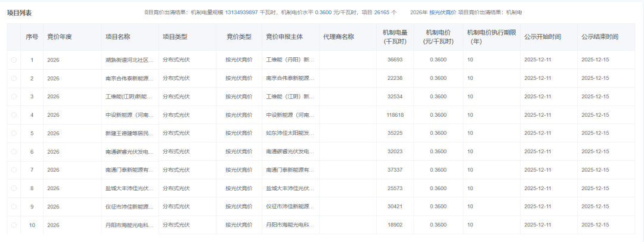Pick the radio button for row 10
The height and width of the screenshot is (242, 644).
tap(14, 225)
